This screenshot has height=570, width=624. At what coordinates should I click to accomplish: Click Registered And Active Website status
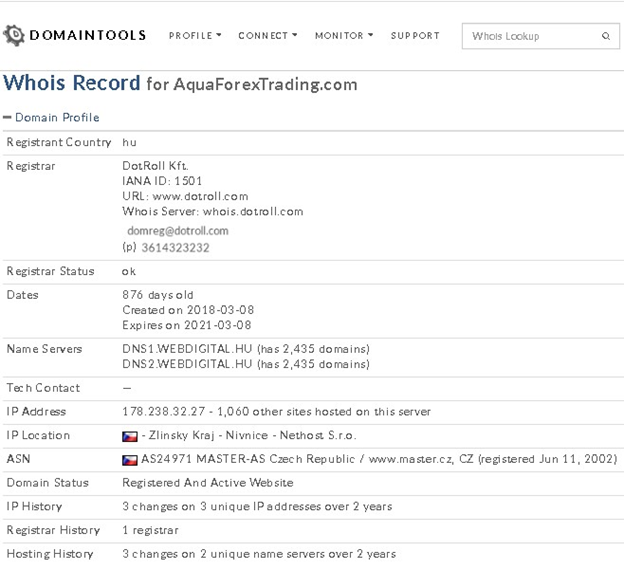tap(208, 483)
